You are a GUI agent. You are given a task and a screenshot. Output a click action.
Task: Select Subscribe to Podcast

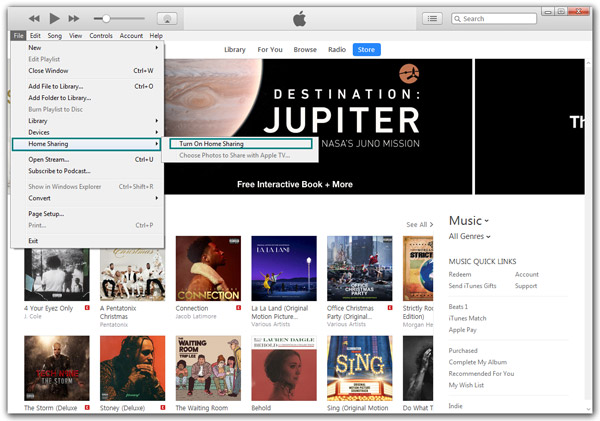tap(88, 171)
